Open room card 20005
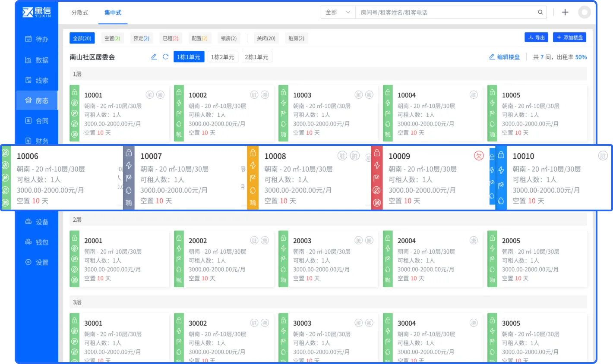The height and width of the screenshot is (364, 613). click(x=537, y=259)
